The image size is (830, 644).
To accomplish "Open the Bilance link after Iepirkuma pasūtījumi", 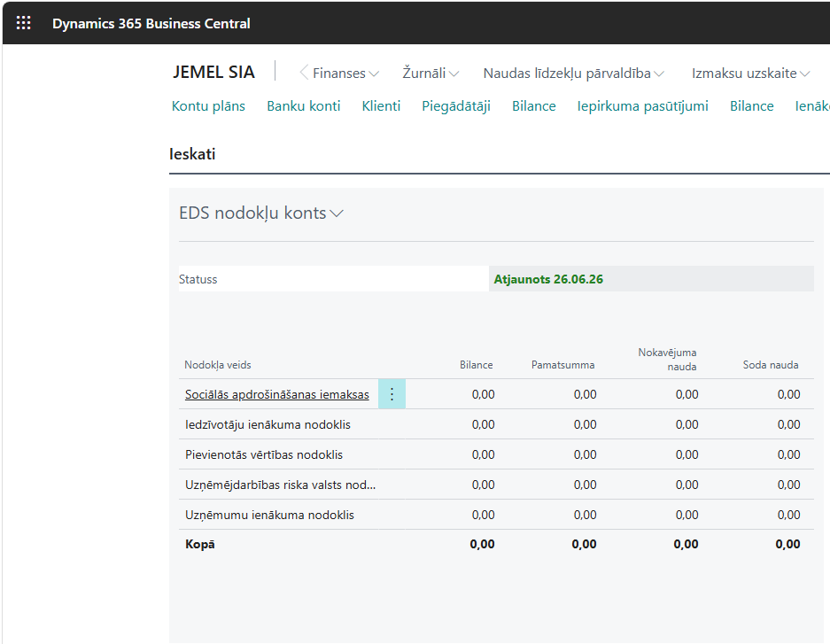I will coord(752,105).
